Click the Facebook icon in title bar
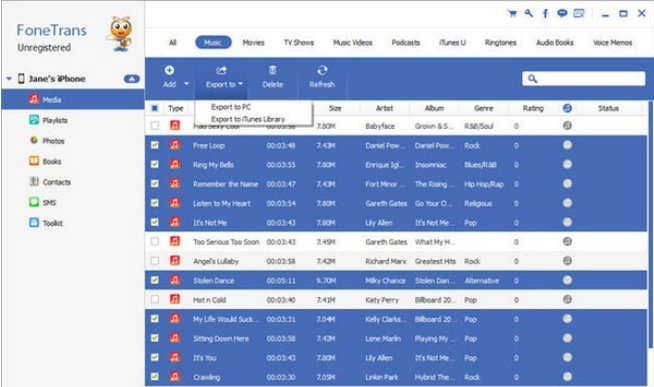 click(x=545, y=14)
